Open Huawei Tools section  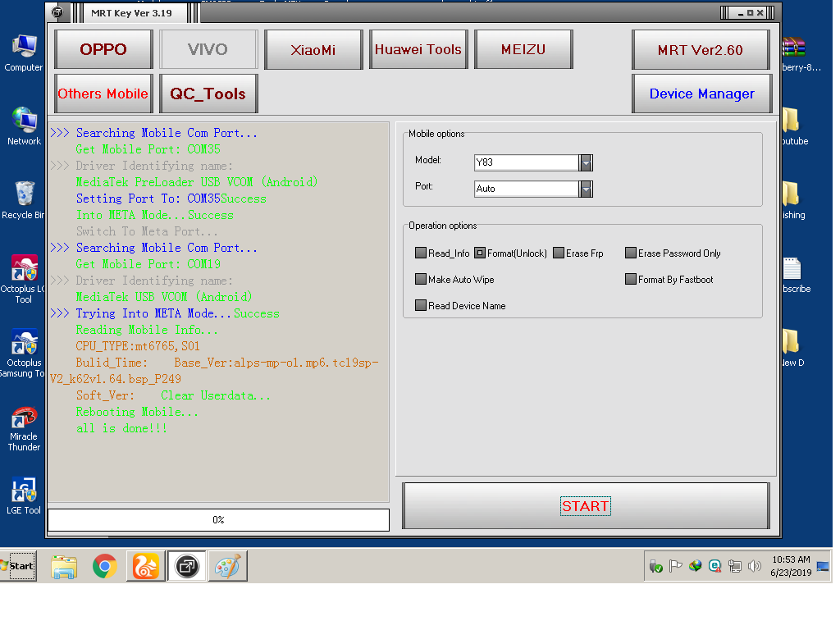418,49
